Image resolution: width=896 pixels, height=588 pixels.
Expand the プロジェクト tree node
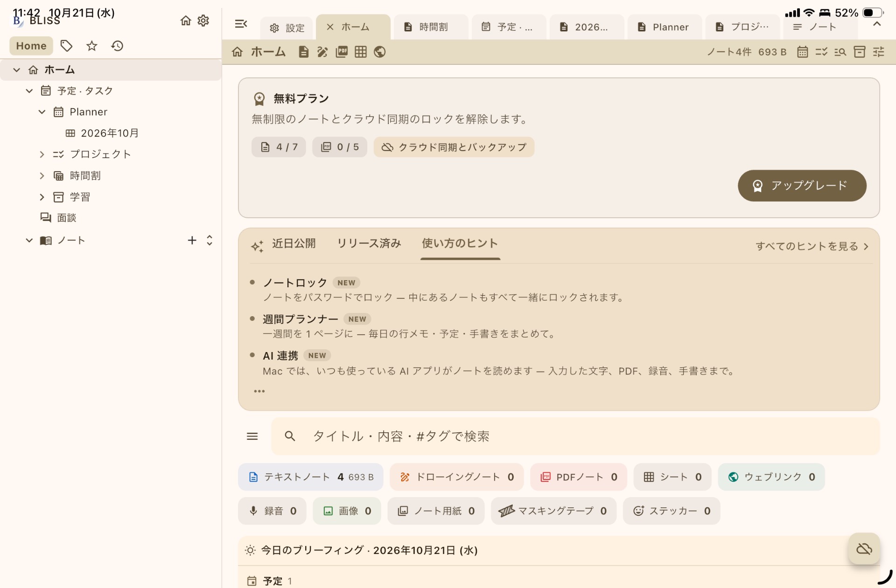(42, 154)
